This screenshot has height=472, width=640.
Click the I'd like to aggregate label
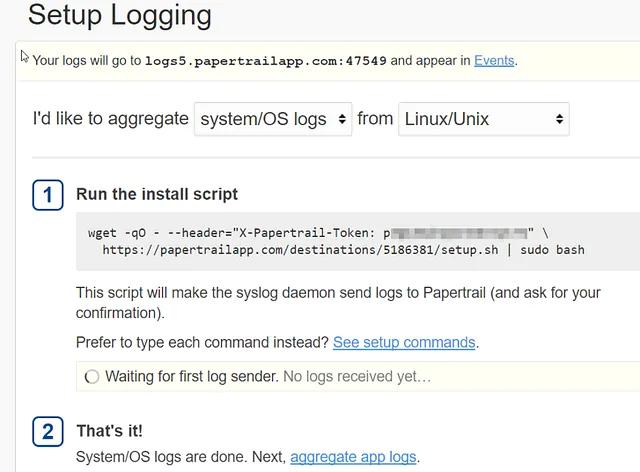pyautogui.click(x=111, y=119)
